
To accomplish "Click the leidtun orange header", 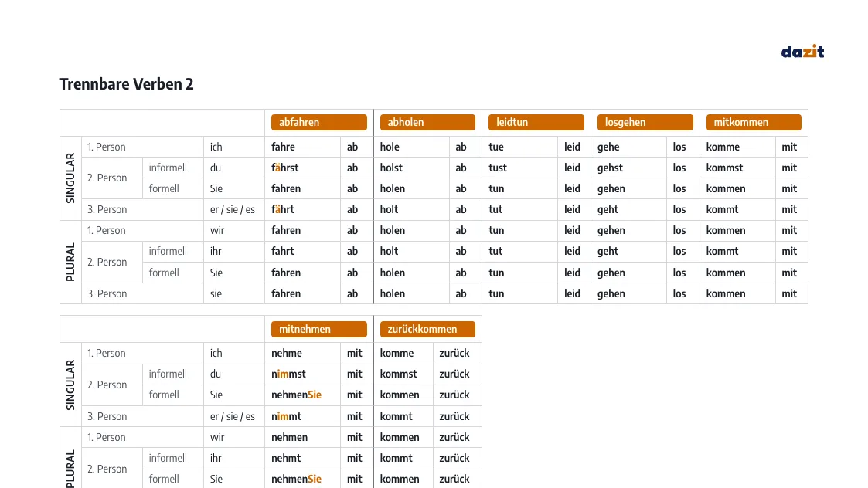I will [536, 122].
